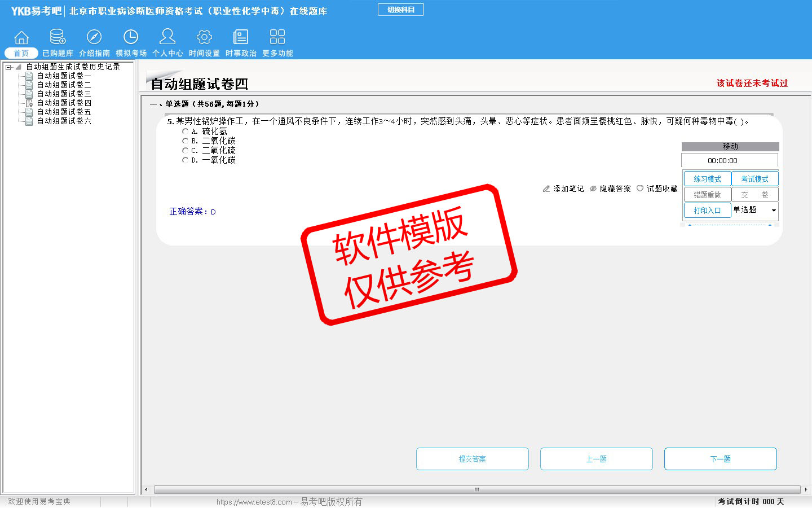812x508 pixels.
Task: Click the 提交答案 button
Action: coord(473,459)
